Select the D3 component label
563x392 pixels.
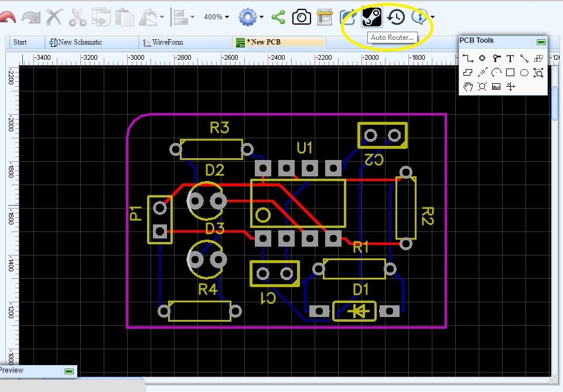(x=215, y=229)
